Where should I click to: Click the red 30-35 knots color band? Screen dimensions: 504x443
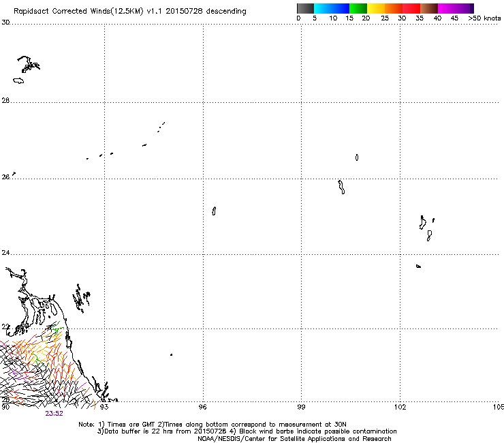[x=411, y=8]
